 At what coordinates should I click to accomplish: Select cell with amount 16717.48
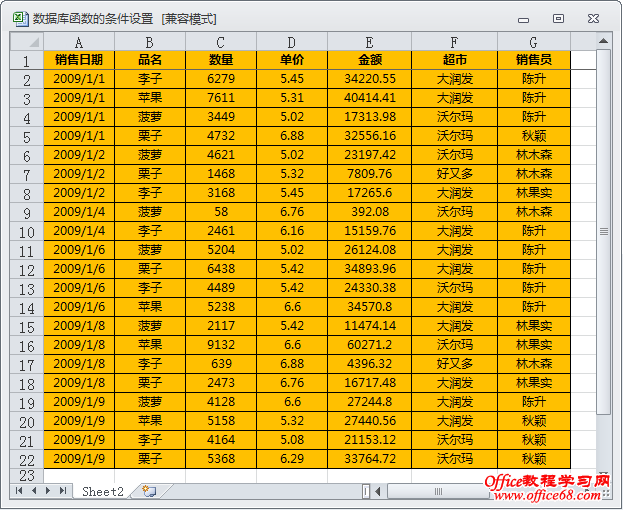tap(370, 383)
